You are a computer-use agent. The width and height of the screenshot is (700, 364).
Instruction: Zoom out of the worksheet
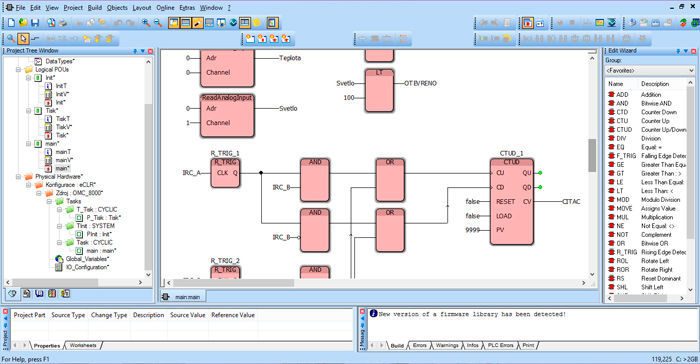pos(158,23)
